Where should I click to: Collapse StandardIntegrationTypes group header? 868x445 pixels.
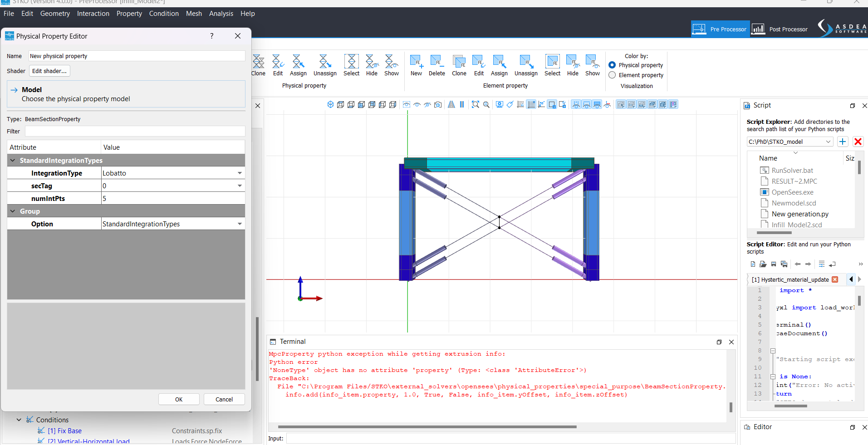(13, 160)
